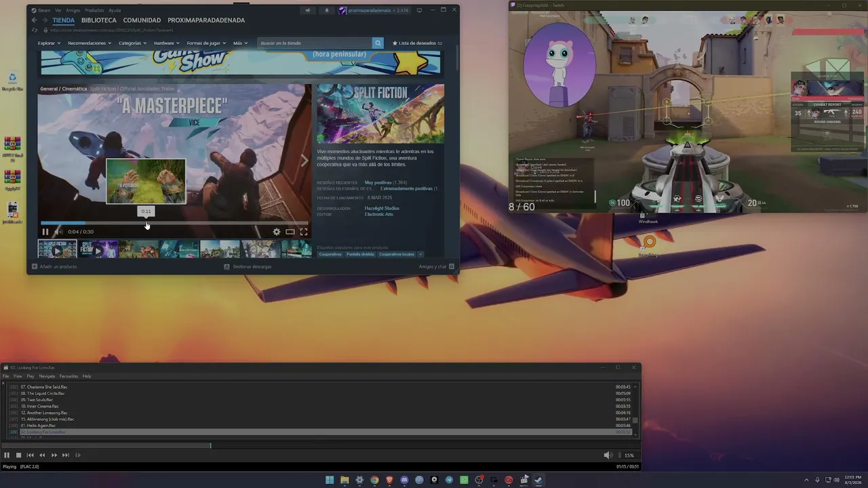The image size is (868, 488).
Task: Open the PROXIMAPARADADENADA profile tab
Action: (x=206, y=20)
